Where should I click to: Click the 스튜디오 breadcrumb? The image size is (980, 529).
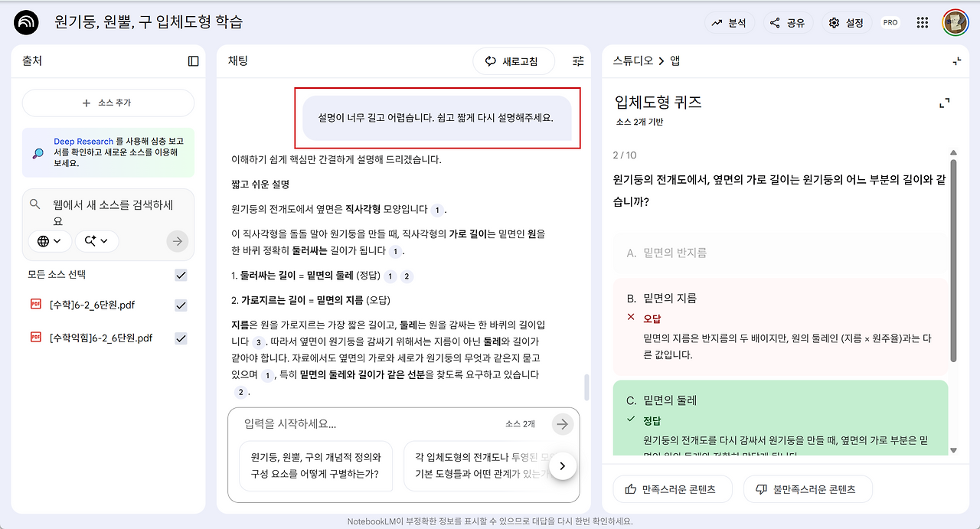632,61
